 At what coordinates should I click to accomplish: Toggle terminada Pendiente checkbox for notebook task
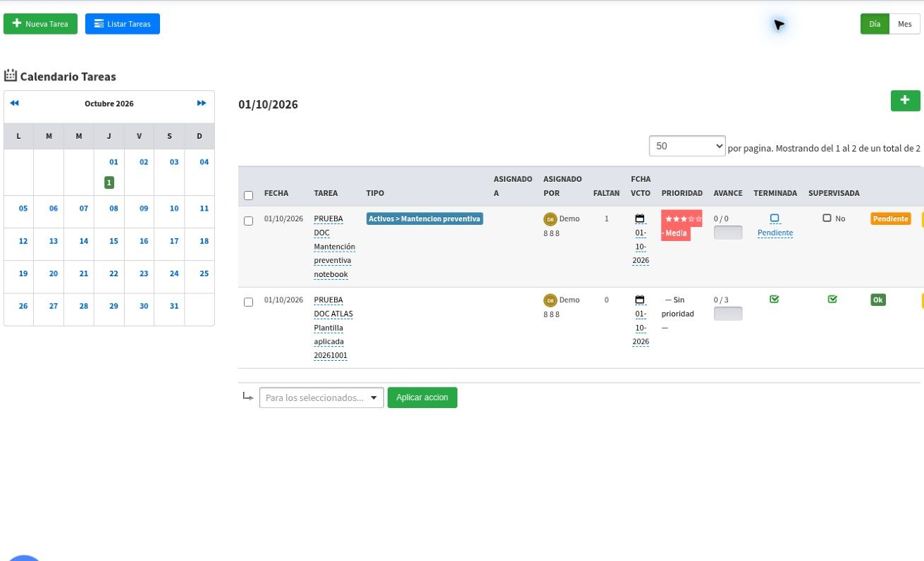(775, 218)
